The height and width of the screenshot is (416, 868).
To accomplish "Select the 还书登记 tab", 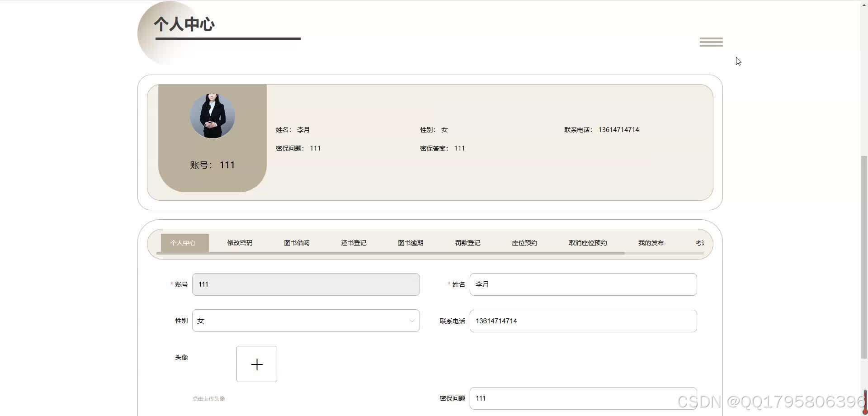I will point(354,243).
